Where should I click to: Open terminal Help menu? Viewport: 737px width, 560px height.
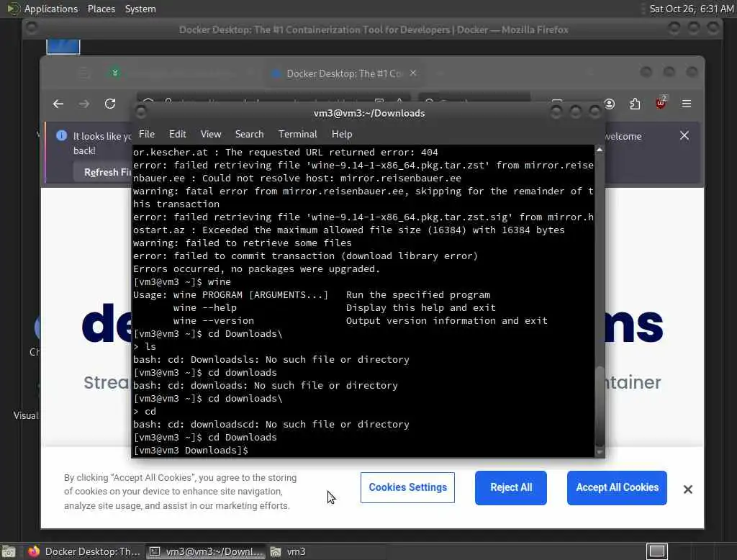(x=342, y=134)
